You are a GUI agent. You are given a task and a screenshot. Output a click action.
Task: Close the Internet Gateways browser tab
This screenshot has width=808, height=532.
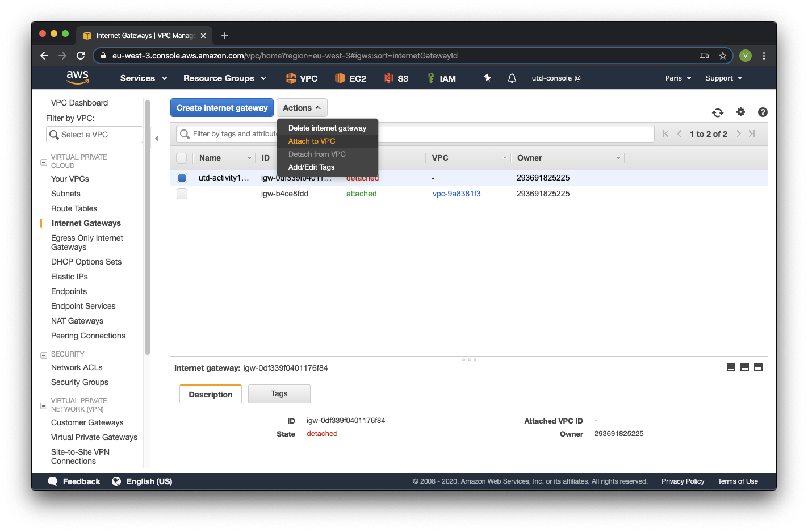[x=203, y=36]
